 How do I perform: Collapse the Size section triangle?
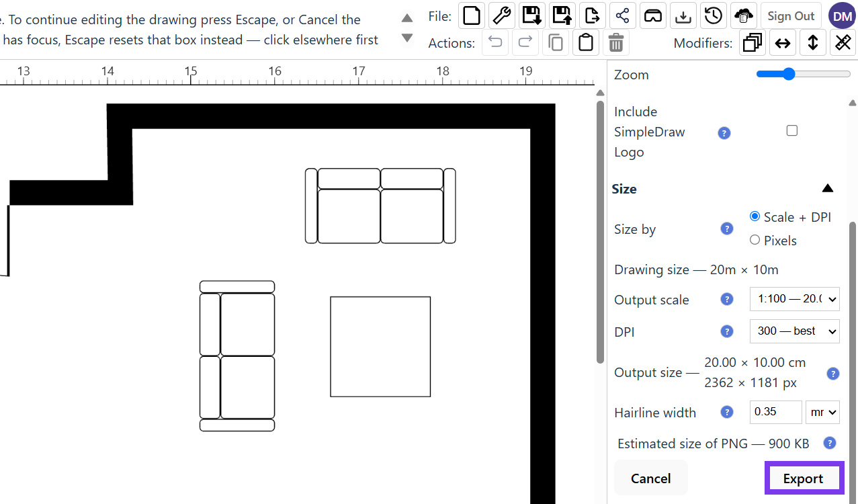coord(828,189)
